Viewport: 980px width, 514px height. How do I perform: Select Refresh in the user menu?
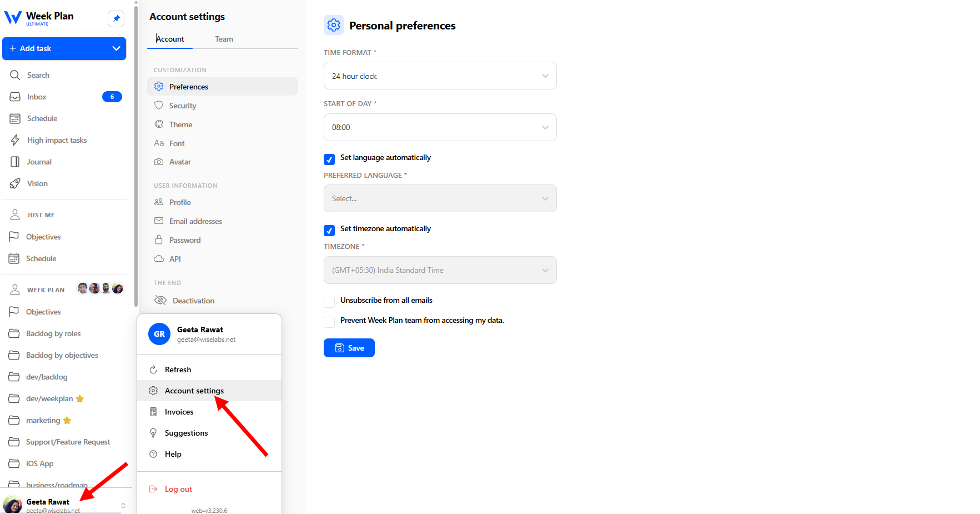point(209,370)
